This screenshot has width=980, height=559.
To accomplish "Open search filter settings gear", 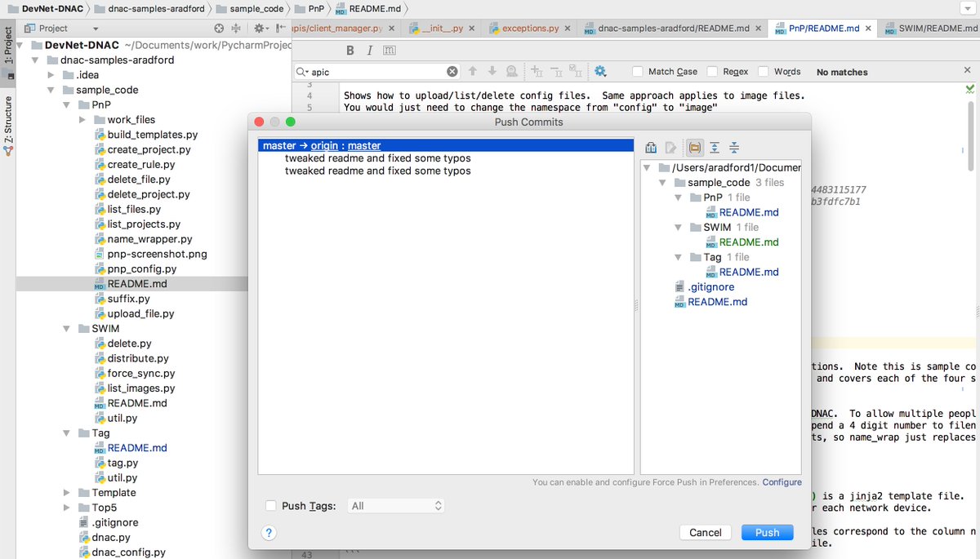I will (x=600, y=72).
